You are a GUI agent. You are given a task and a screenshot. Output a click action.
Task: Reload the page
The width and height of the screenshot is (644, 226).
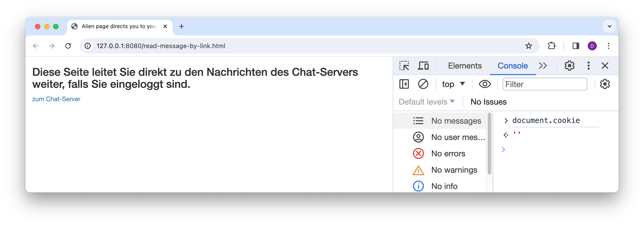[68, 46]
